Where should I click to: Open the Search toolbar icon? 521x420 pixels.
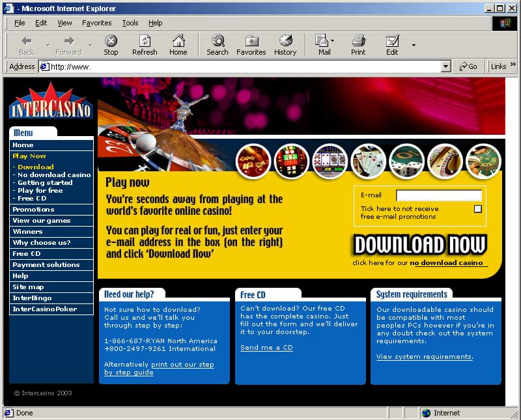[217, 45]
